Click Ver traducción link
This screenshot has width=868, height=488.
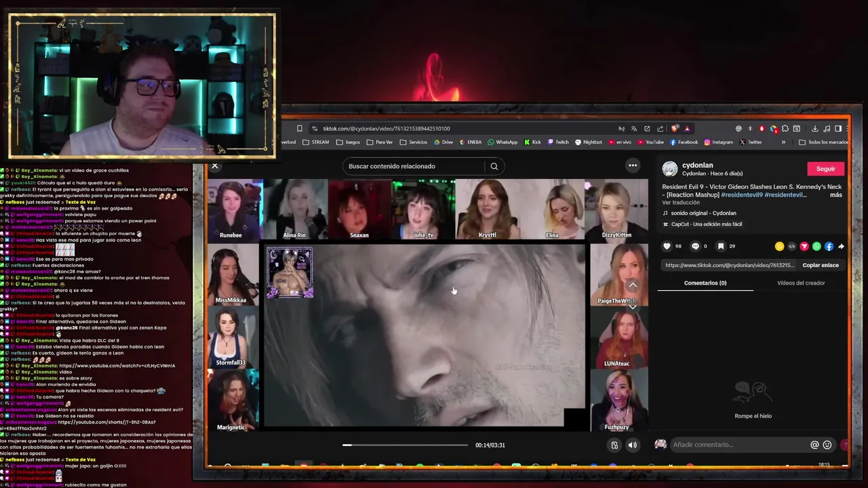pos(681,203)
